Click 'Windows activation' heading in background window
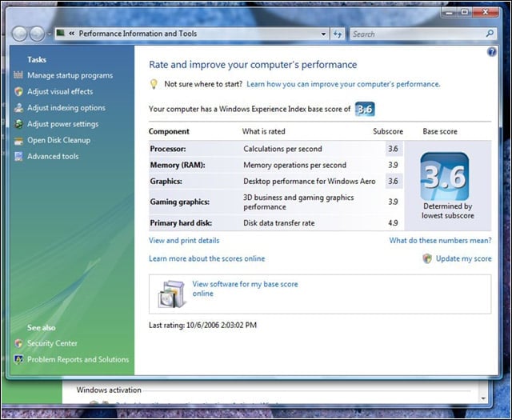 point(109,390)
